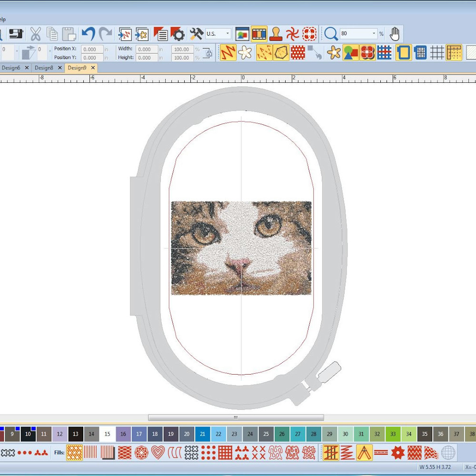Open the gear preferences icon
The height and width of the screenshot is (476, 476).
click(x=178, y=34)
